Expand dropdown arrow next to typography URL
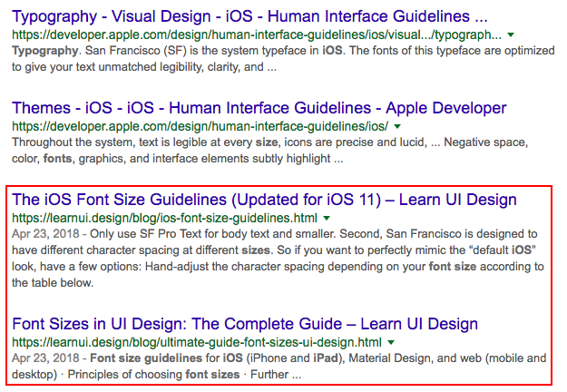The width and height of the screenshot is (567, 392). click(511, 35)
